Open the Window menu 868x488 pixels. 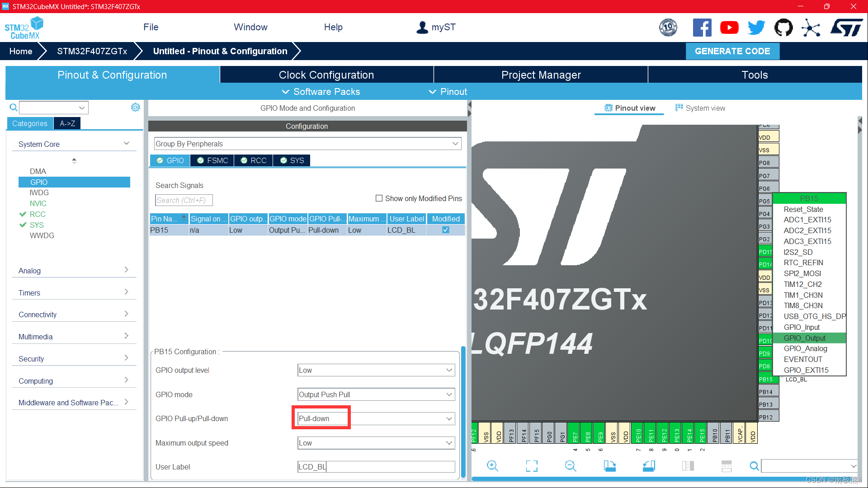[250, 27]
